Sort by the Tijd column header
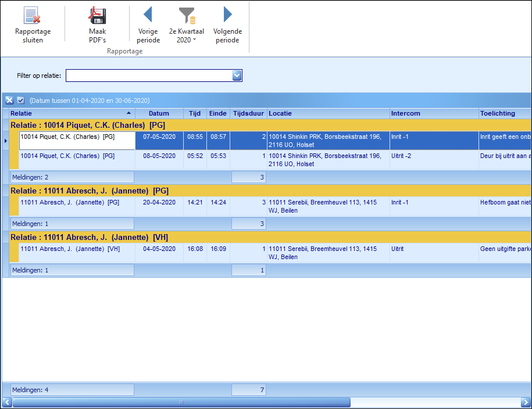The image size is (532, 409). 195,113
